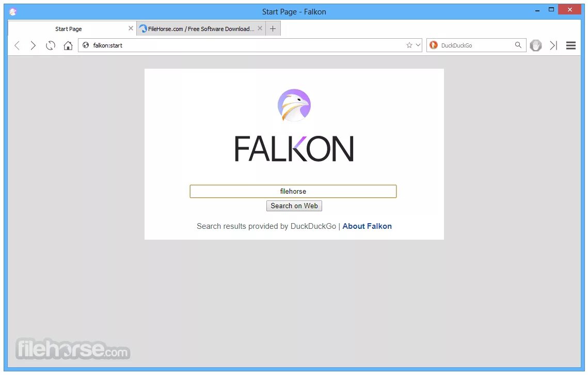Click the Falkon icon in title bar
This screenshot has width=588, height=375.
13,12
